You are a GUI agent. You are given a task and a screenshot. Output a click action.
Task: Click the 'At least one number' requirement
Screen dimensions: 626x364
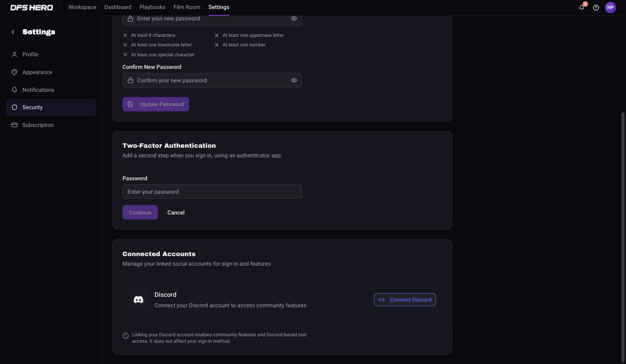click(244, 45)
